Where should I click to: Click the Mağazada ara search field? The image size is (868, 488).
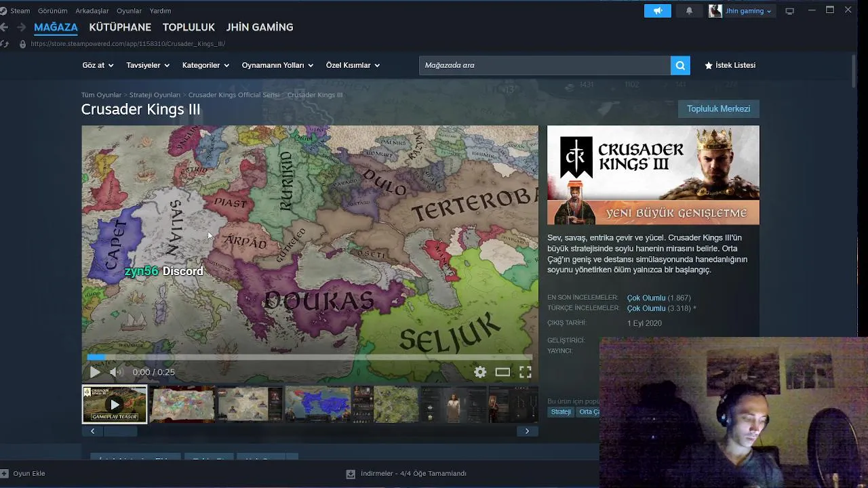pos(545,65)
